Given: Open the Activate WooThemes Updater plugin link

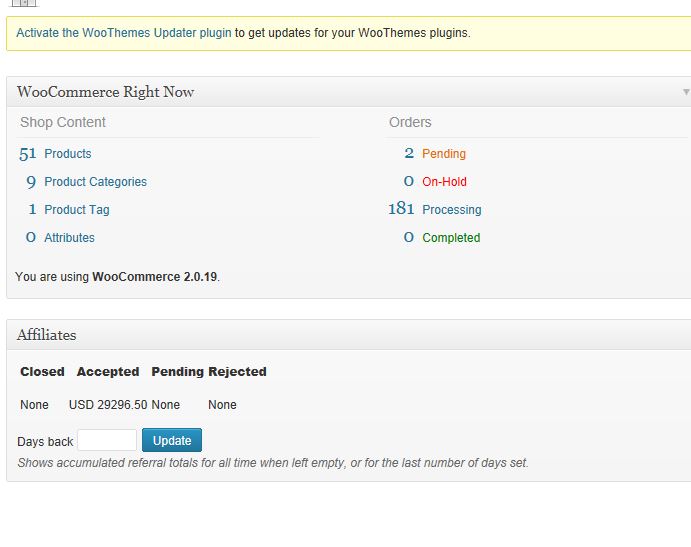Looking at the screenshot, I should pyautogui.click(x=124, y=33).
